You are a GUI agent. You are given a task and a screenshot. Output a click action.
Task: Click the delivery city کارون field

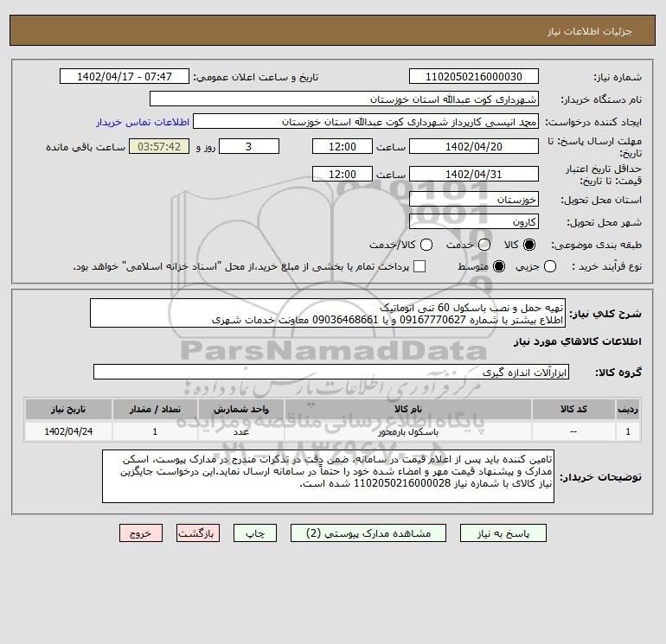474,221
